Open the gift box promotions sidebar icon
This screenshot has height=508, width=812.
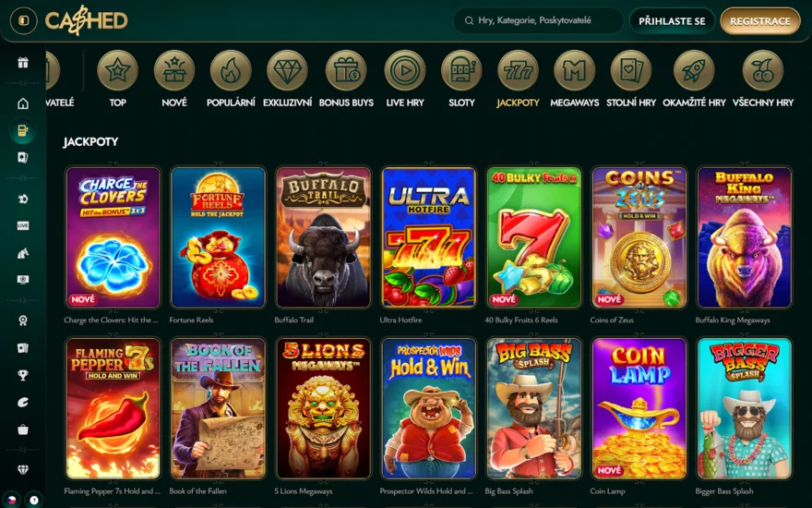coord(23,63)
